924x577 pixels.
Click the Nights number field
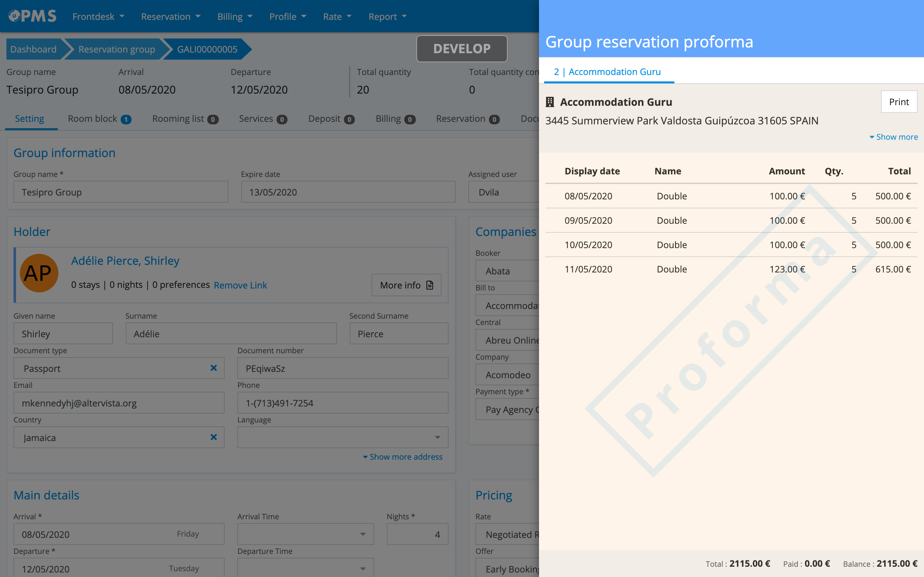(417, 534)
